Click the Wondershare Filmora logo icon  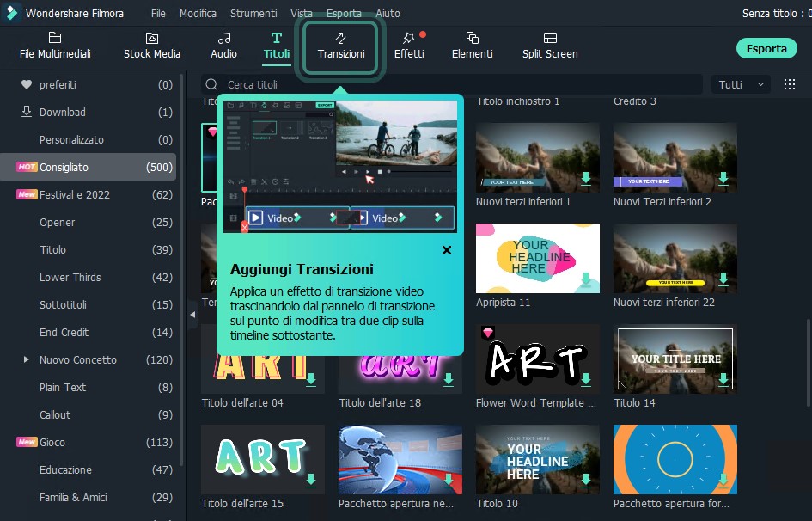[x=11, y=13]
